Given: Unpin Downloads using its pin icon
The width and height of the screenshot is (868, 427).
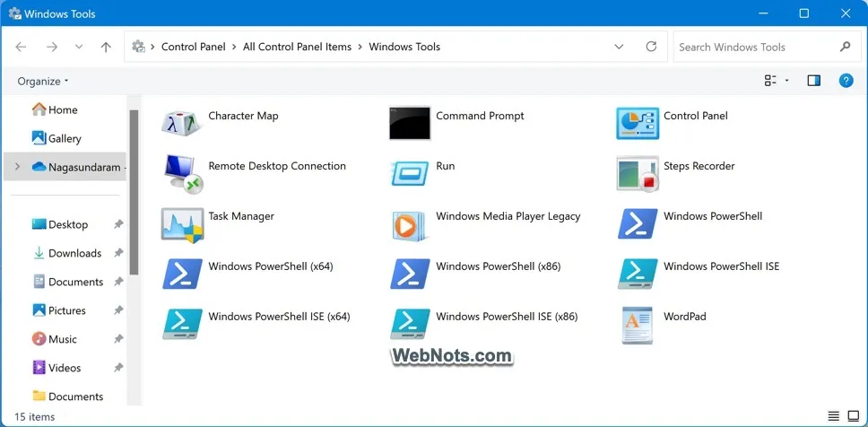Looking at the screenshot, I should [x=117, y=253].
